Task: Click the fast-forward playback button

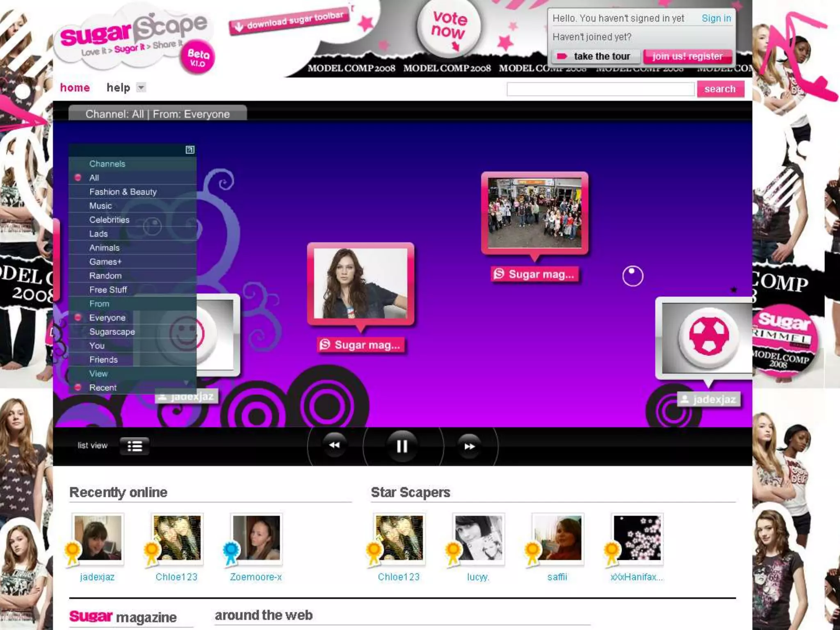Action: tap(469, 446)
